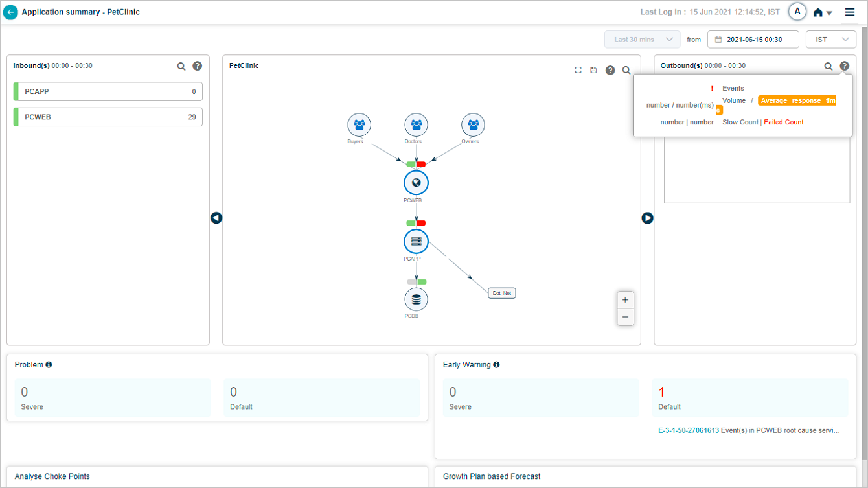Image resolution: width=868 pixels, height=488 pixels.
Task: Click the Buyers user group node
Action: 359,124
